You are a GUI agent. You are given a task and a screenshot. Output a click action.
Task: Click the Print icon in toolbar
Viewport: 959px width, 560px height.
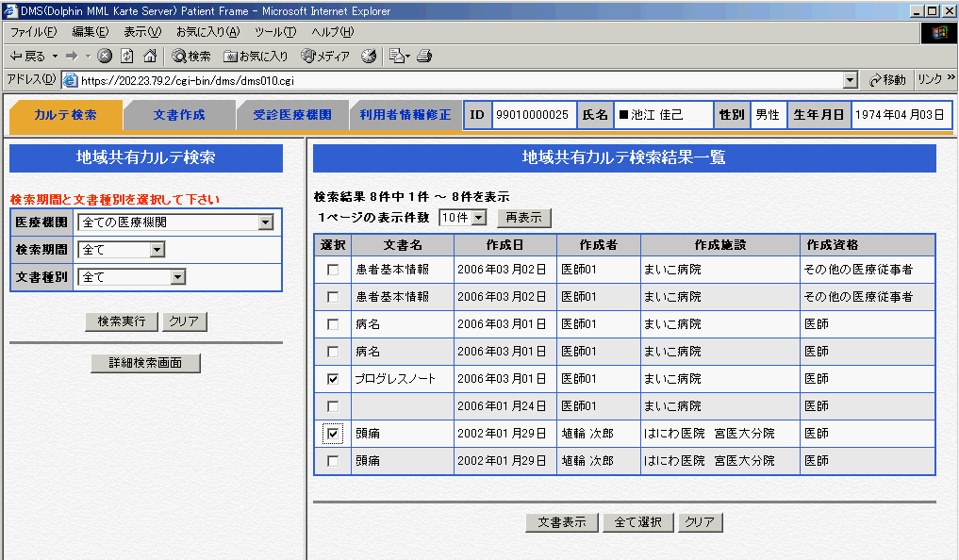tap(424, 56)
